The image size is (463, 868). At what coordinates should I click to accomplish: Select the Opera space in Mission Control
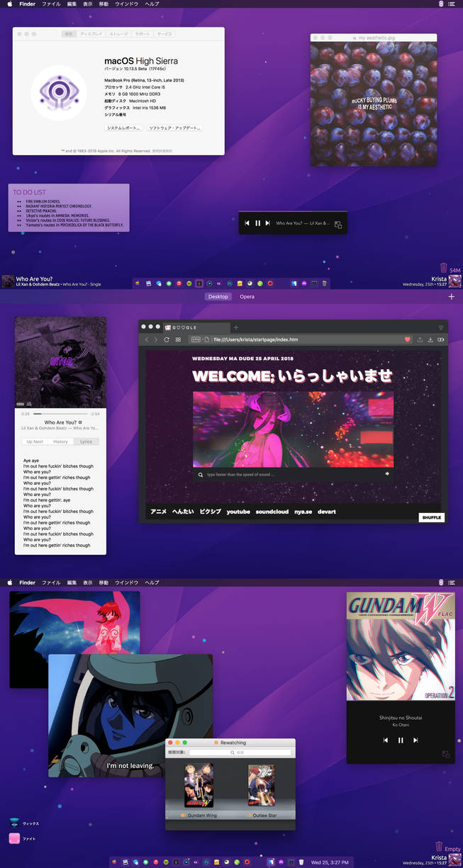(247, 297)
